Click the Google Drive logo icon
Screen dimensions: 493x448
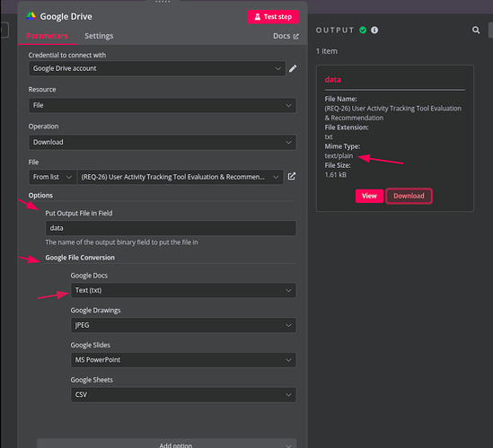coord(31,16)
